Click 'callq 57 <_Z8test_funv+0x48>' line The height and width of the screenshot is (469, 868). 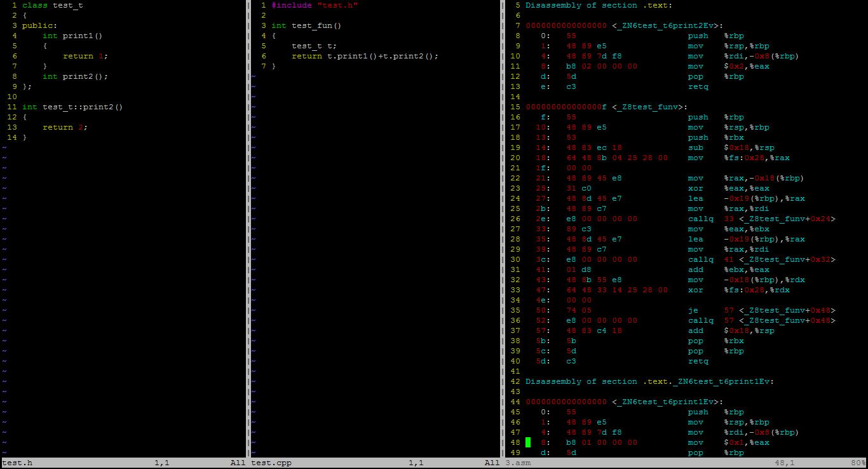point(761,320)
